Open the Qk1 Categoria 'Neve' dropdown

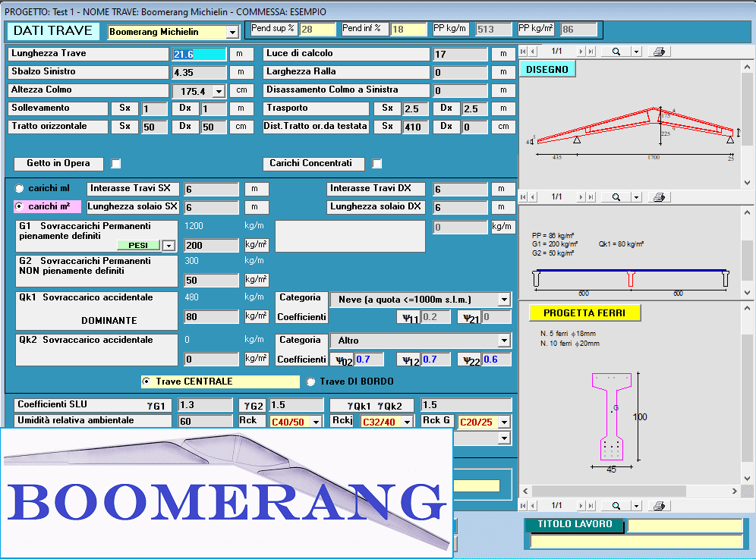pyautogui.click(x=504, y=300)
